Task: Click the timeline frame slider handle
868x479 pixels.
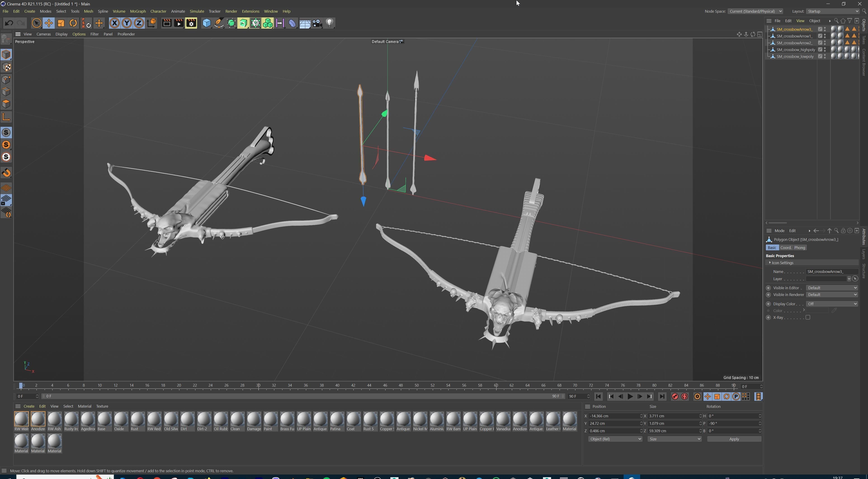Action: coord(21,386)
